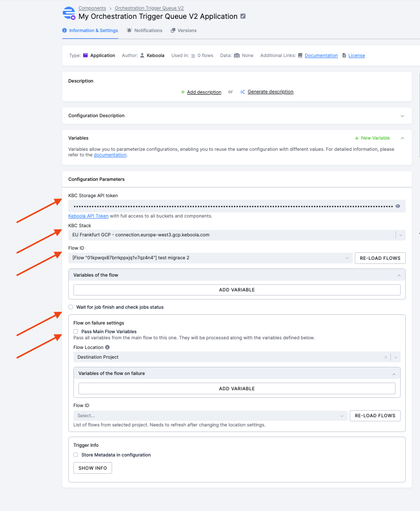Click the Trigger Info heading
The height and width of the screenshot is (511, 420).
(x=86, y=445)
